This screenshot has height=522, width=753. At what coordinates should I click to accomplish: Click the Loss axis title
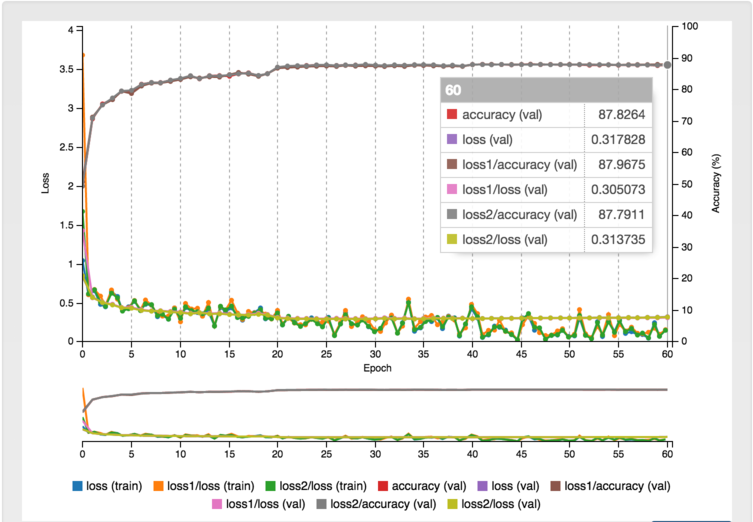[x=45, y=183]
